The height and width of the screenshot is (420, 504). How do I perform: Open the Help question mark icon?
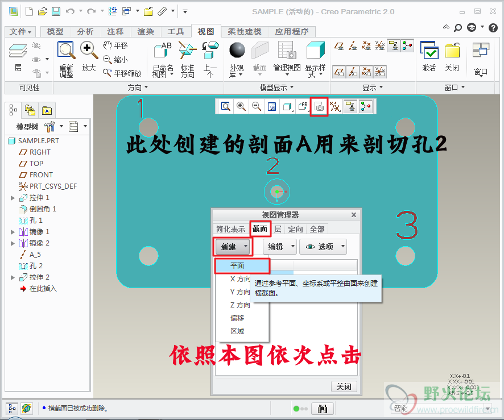(x=493, y=28)
